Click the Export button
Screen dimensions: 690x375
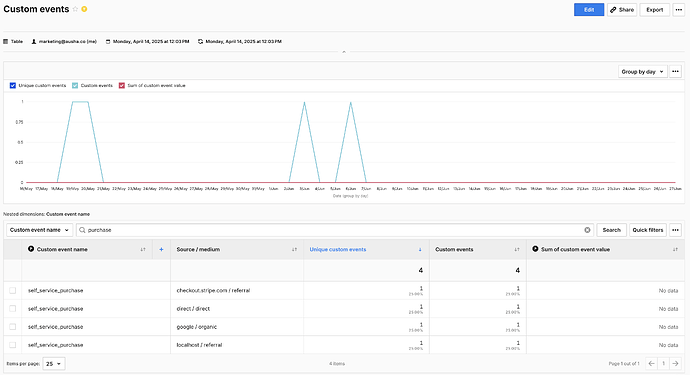coord(655,10)
